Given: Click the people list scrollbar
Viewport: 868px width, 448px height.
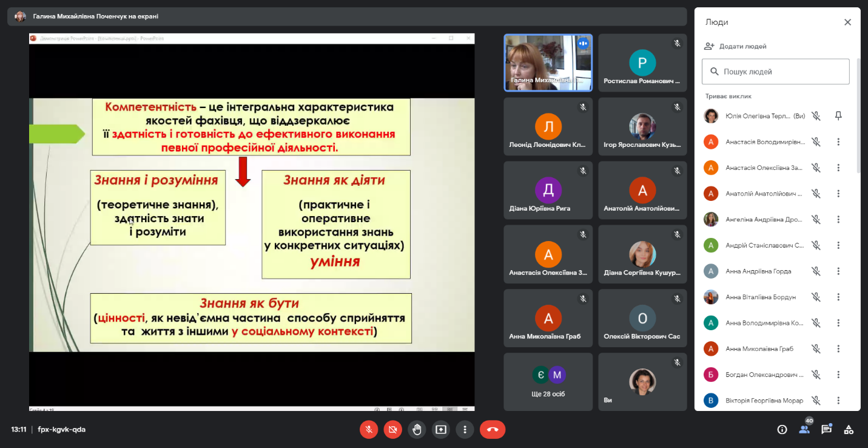Looking at the screenshot, I should pos(858,115).
